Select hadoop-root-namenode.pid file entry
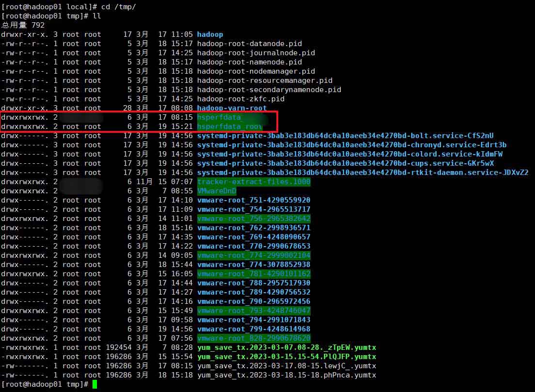Image resolution: width=535 pixels, height=392 pixels. (249, 62)
